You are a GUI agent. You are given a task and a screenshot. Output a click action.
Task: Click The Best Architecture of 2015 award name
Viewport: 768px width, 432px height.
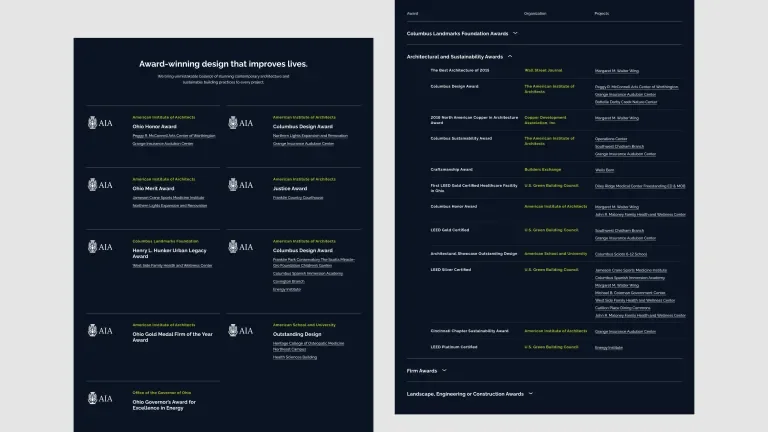(x=459, y=71)
